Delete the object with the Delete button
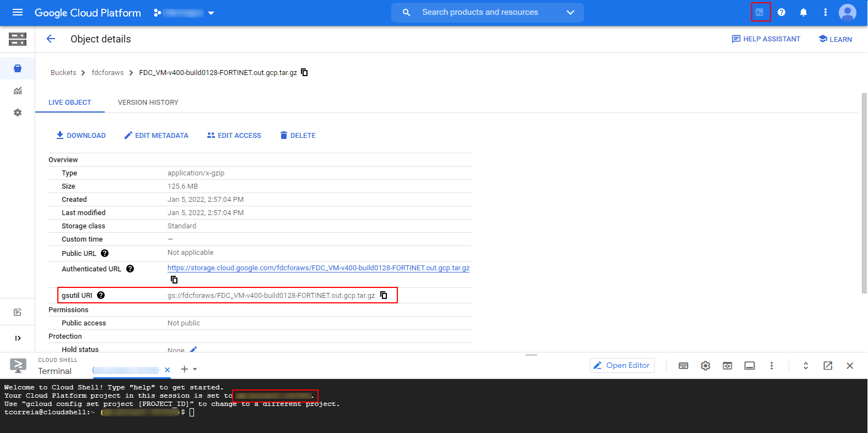The width and height of the screenshot is (868, 433). [298, 135]
